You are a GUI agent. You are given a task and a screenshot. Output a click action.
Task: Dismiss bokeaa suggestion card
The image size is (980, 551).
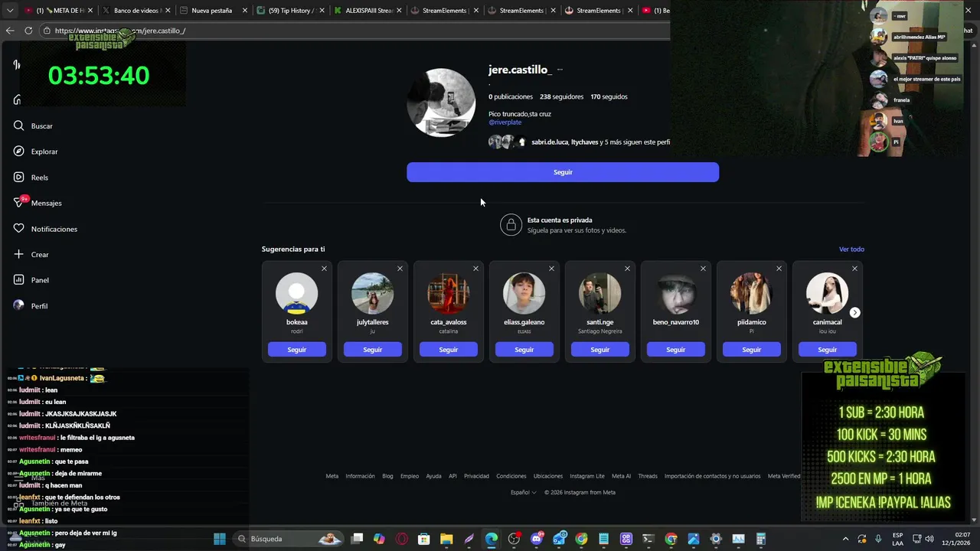[324, 269]
